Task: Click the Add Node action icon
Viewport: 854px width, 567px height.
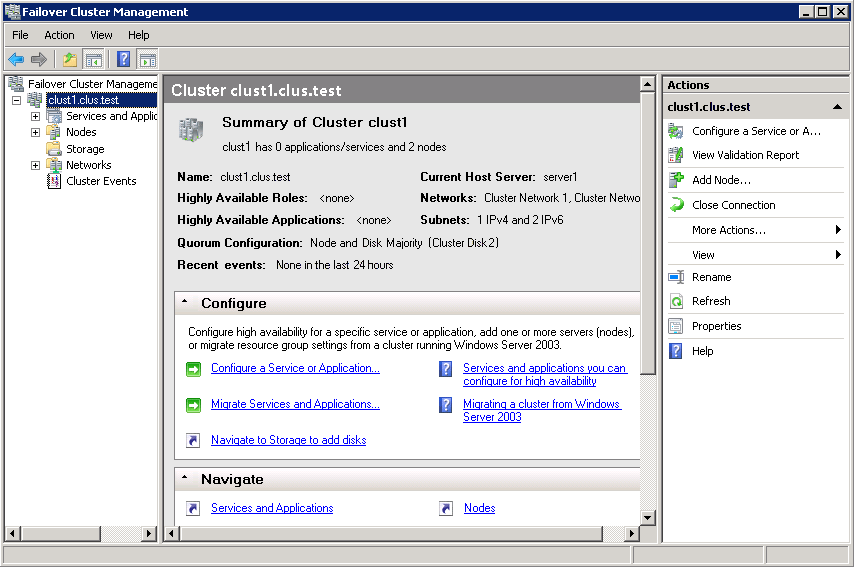Action: pyautogui.click(x=676, y=180)
